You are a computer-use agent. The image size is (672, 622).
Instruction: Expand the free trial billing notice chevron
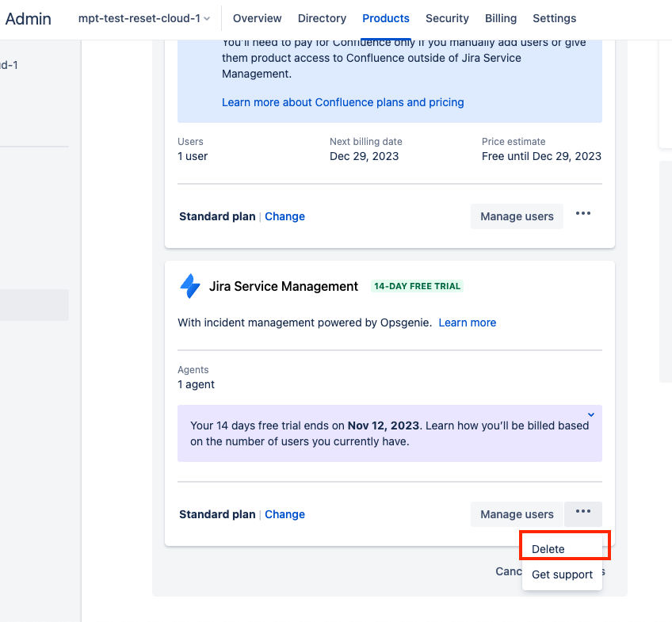pos(591,414)
